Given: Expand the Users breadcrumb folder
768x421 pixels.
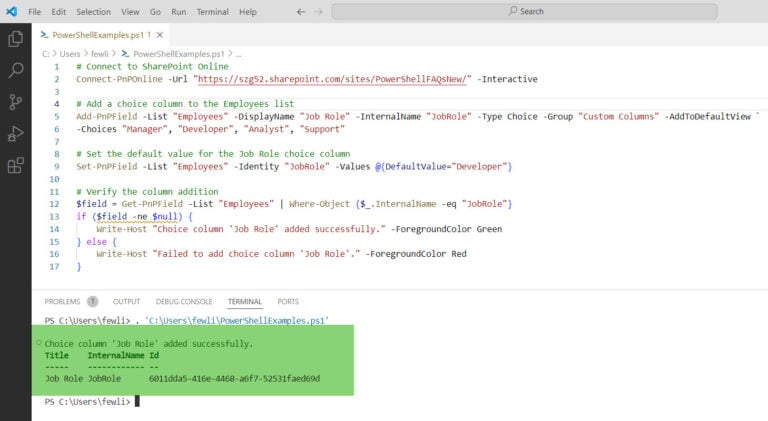Looking at the screenshot, I should click(70, 54).
